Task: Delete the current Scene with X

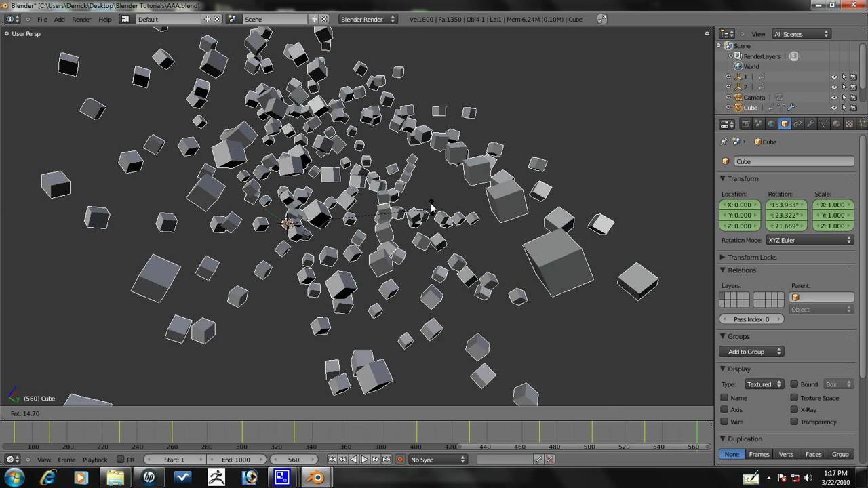Action: pos(324,19)
